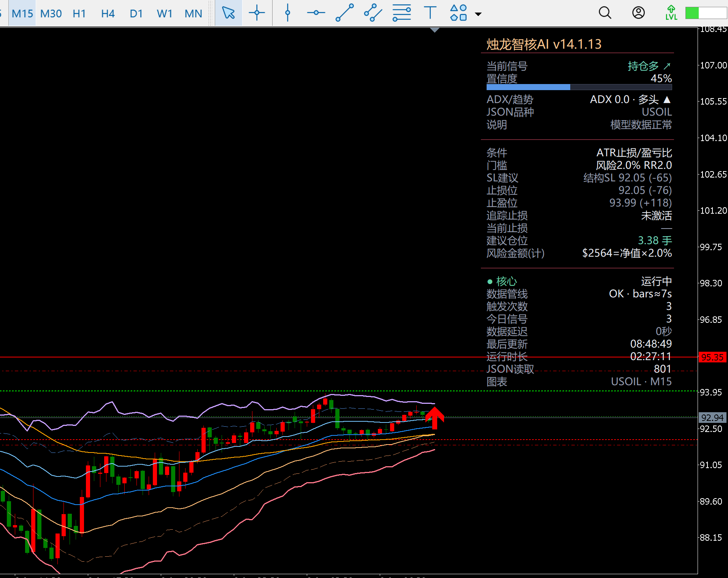Open the shapes drawing tool
The image size is (728, 578).
point(458,13)
